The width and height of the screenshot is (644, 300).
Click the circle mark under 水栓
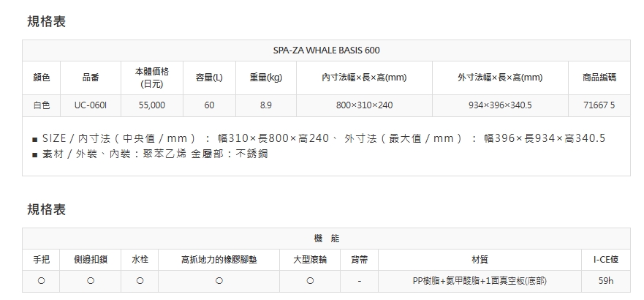(x=140, y=281)
